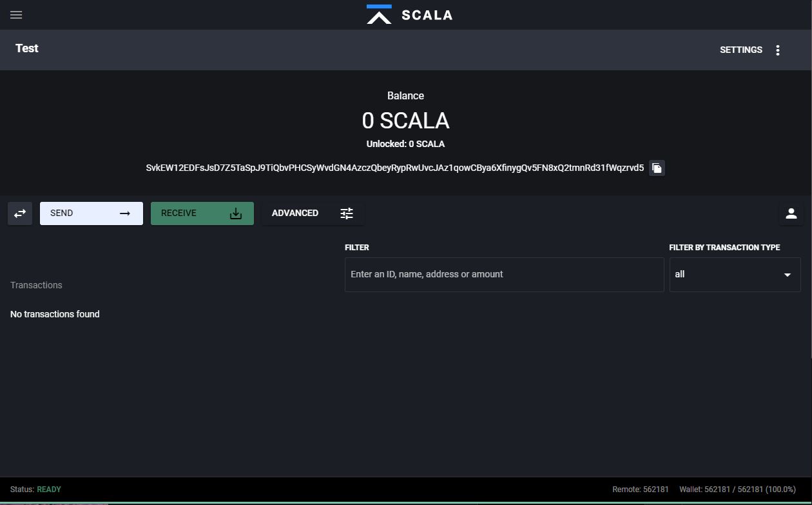Viewport: 812px width, 505px height.
Task: Open the three-dot more options menu
Action: (778, 50)
